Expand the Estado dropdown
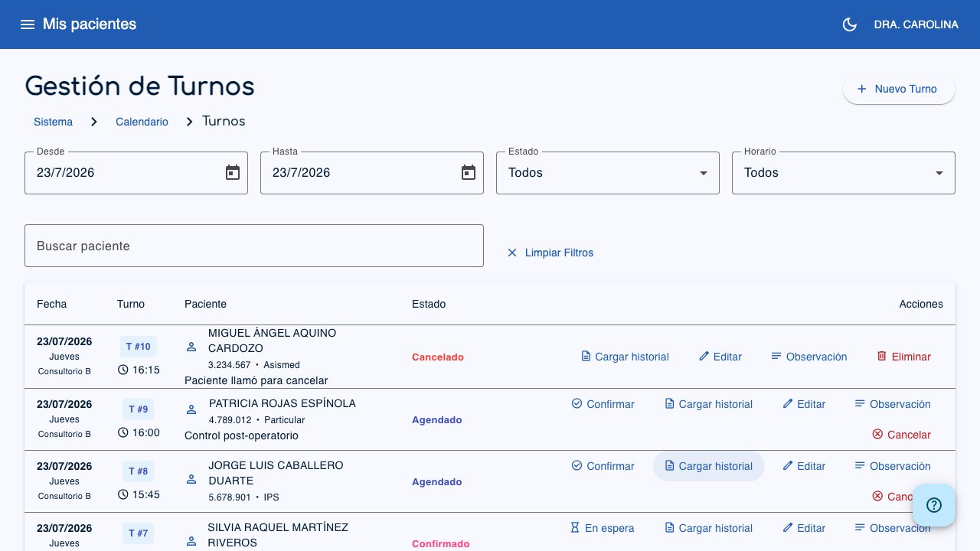The width and height of the screenshot is (980, 551). click(608, 173)
